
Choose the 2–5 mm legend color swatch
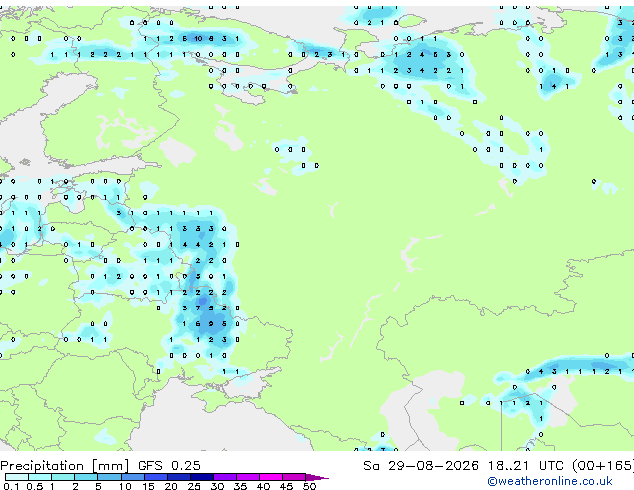[x=86, y=477]
